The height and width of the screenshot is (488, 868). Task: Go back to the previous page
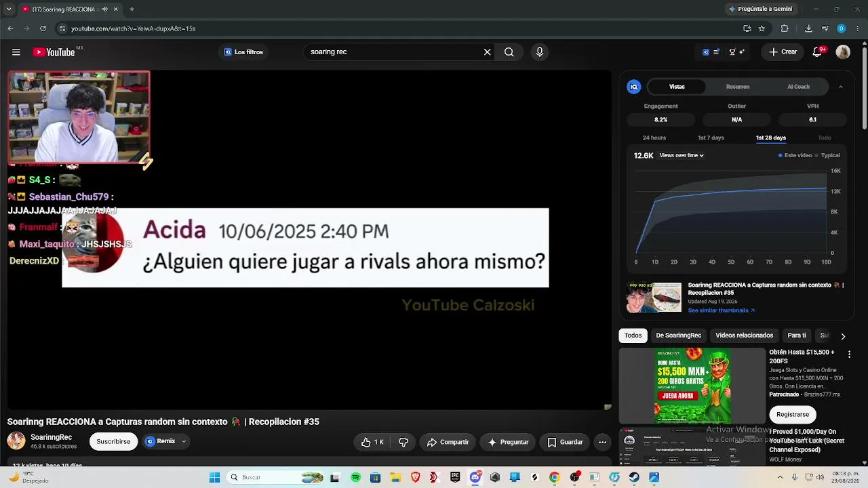pos(10,28)
